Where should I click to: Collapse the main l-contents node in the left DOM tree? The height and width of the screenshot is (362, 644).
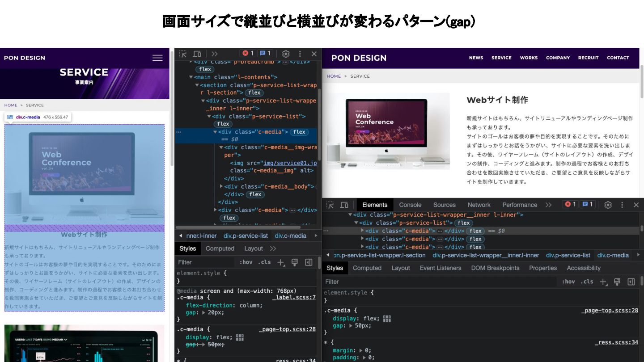point(191,77)
